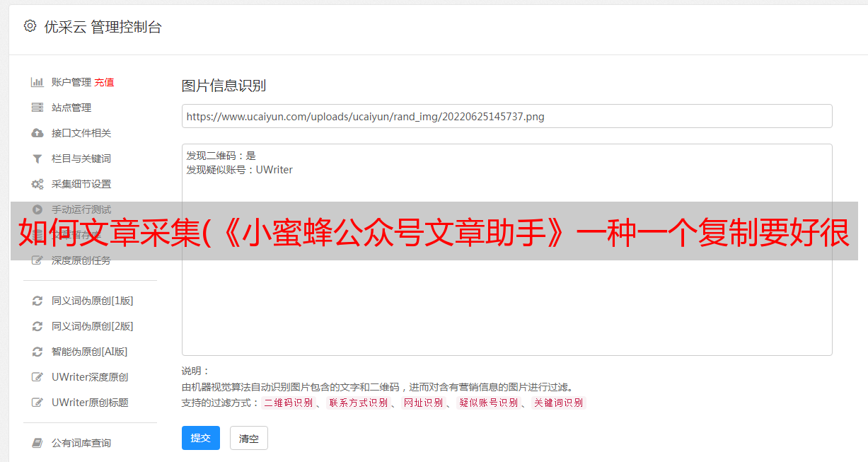The height and width of the screenshot is (462, 868).
Task: Click the 由机器视觉算法自动识别 description line
Action: pos(377,387)
